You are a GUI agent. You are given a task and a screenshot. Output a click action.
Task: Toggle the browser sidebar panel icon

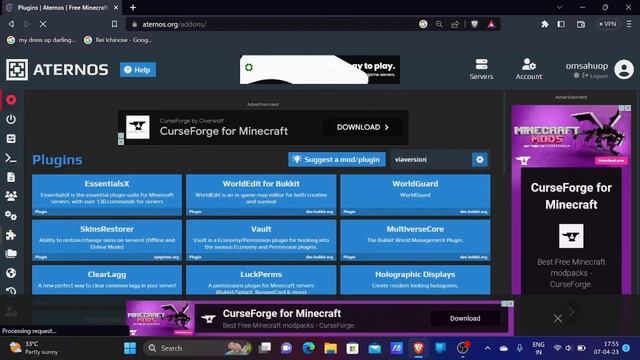(561, 24)
